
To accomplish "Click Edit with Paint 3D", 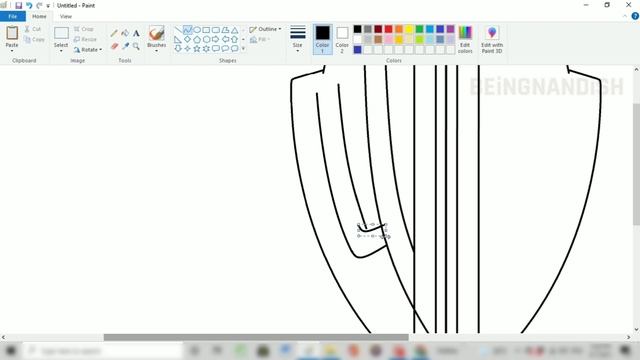I will click(492, 39).
